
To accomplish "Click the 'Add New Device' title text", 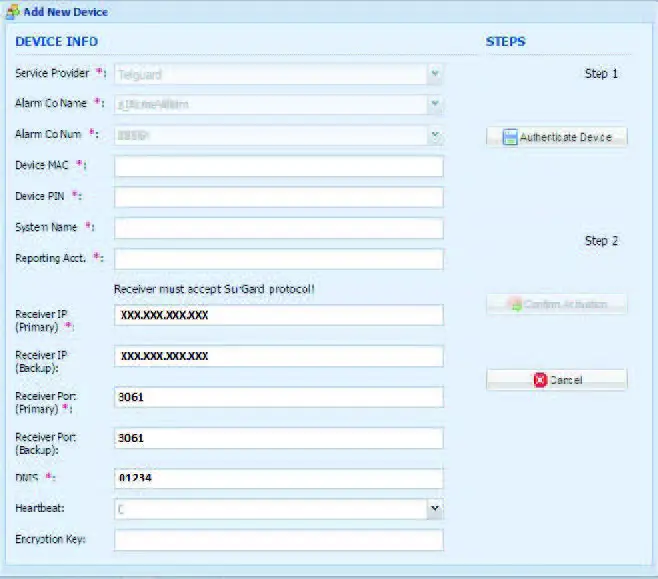I will [x=66, y=12].
